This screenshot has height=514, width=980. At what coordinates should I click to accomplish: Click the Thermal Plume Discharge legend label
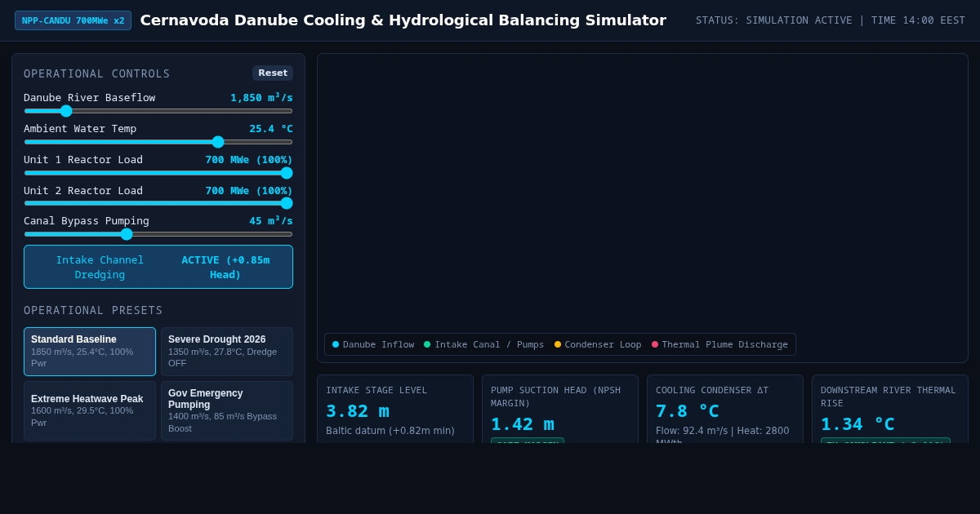[724, 344]
